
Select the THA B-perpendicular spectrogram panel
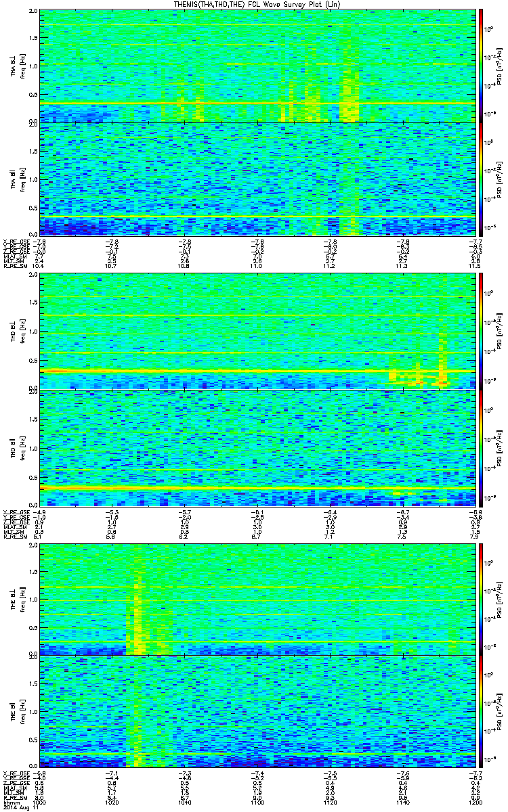coord(257,66)
